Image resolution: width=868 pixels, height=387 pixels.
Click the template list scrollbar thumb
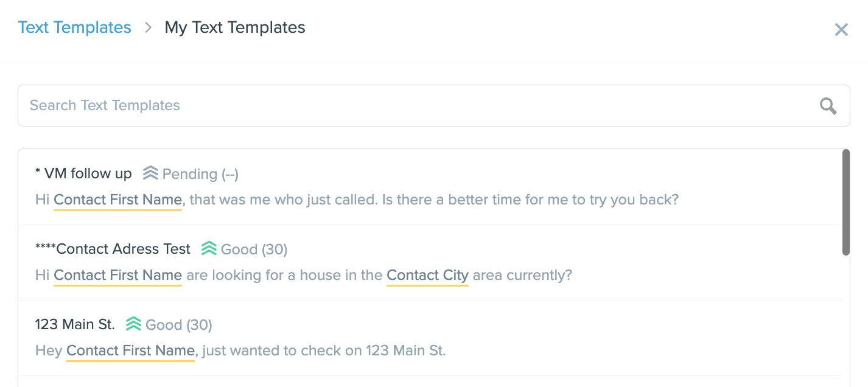tap(845, 202)
